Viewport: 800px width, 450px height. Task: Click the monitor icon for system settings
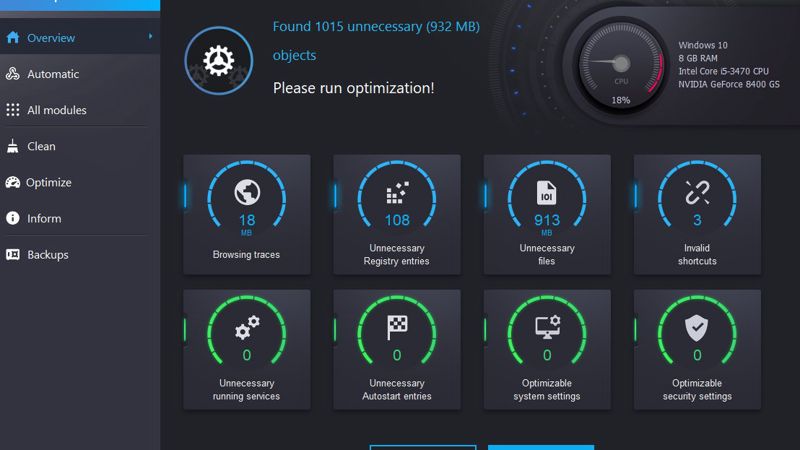[547, 328]
